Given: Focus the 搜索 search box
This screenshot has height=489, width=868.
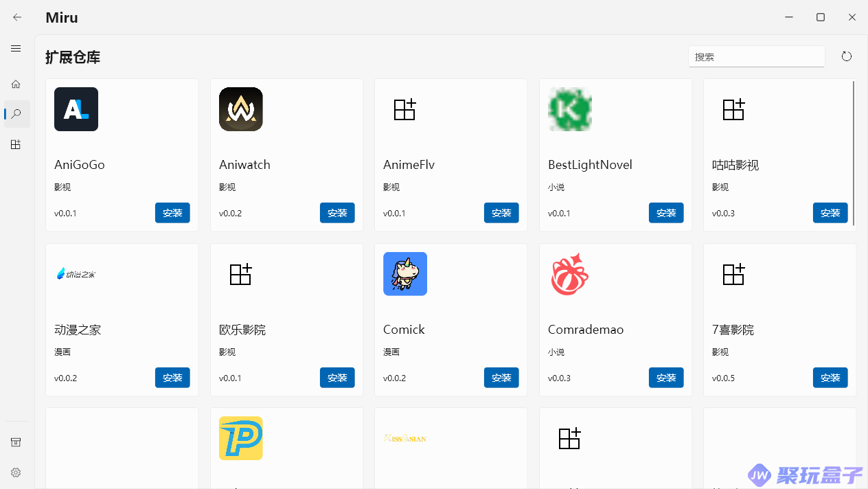Looking at the screenshot, I should tap(757, 56).
